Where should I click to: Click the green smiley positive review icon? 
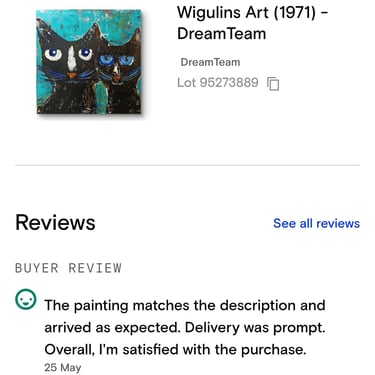[26, 299]
